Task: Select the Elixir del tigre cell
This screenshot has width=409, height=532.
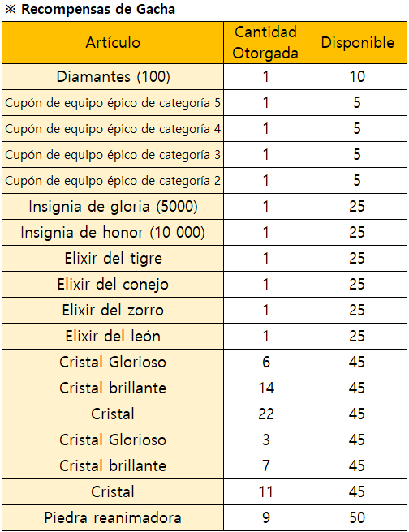Action: point(113,258)
